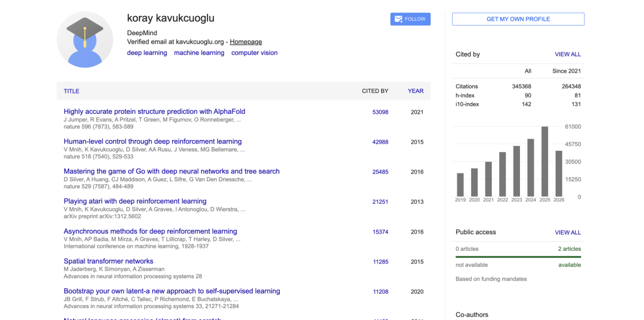Sort publications by Cited By header
This screenshot has height=320, width=644.
pyautogui.click(x=375, y=91)
